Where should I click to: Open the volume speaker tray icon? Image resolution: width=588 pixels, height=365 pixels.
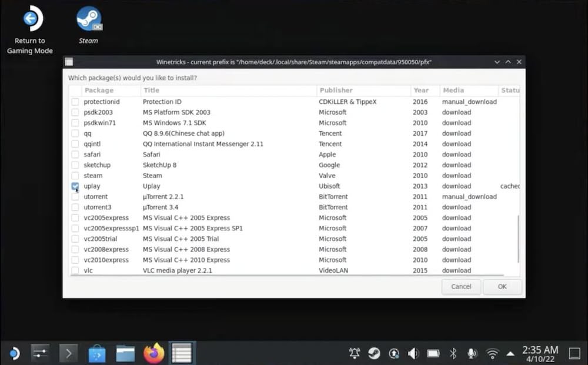[413, 353]
